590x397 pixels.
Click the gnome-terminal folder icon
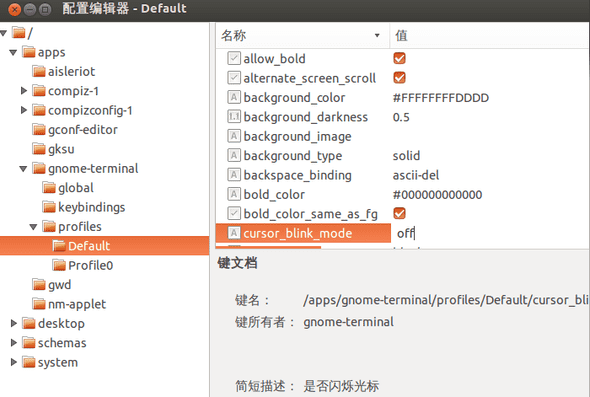39,168
